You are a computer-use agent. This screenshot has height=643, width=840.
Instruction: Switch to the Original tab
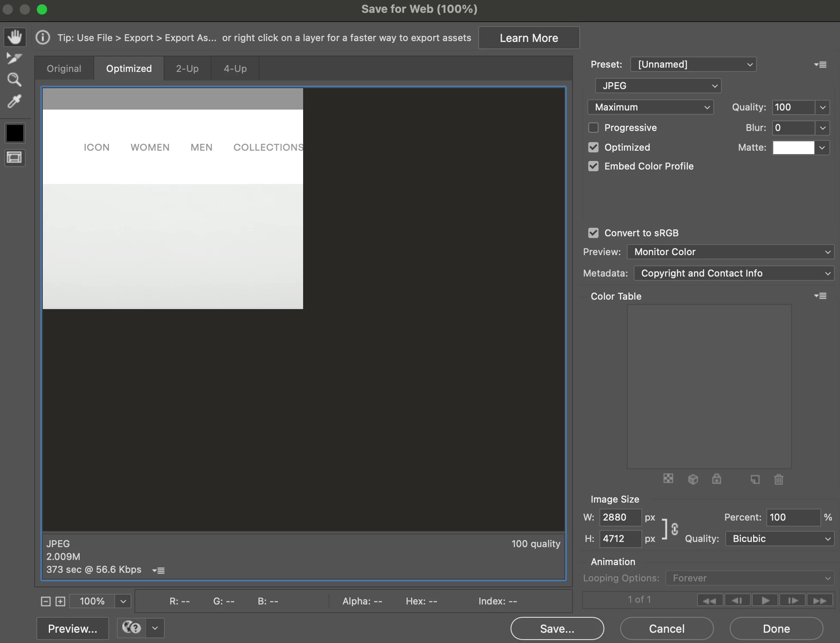point(64,68)
